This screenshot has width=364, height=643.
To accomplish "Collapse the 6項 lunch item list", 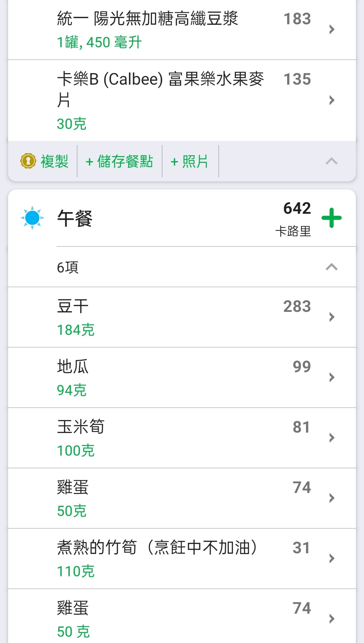I will pyautogui.click(x=332, y=267).
